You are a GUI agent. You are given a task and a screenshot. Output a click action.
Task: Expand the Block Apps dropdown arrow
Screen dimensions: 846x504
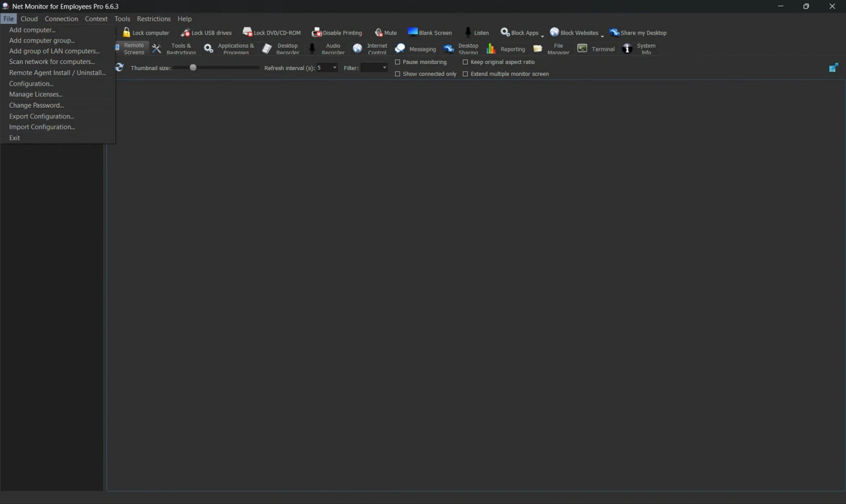542,35
